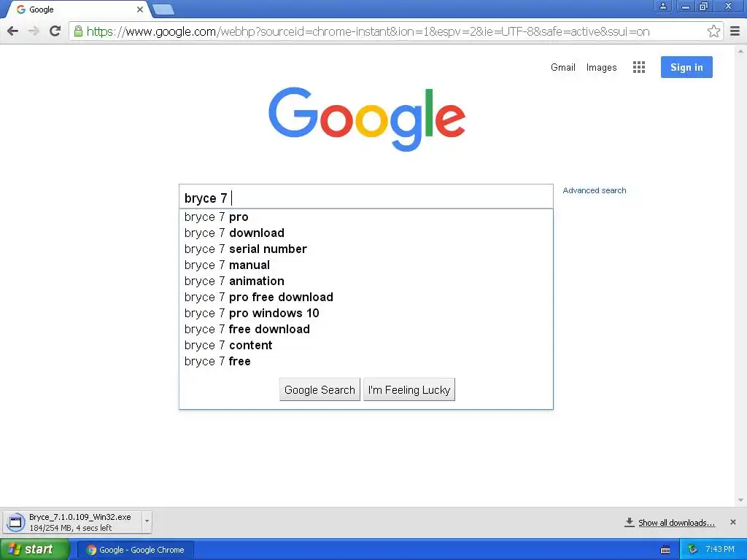Select suggestion bryce 7 serial number

click(366, 249)
